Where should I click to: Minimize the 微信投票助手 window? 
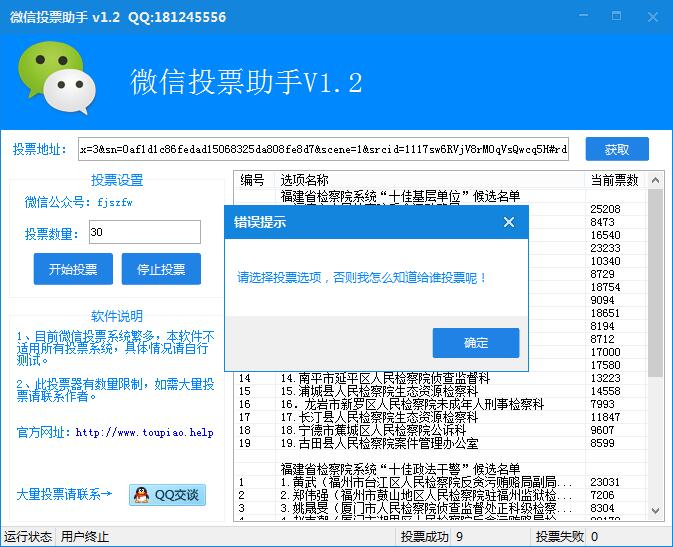583,16
